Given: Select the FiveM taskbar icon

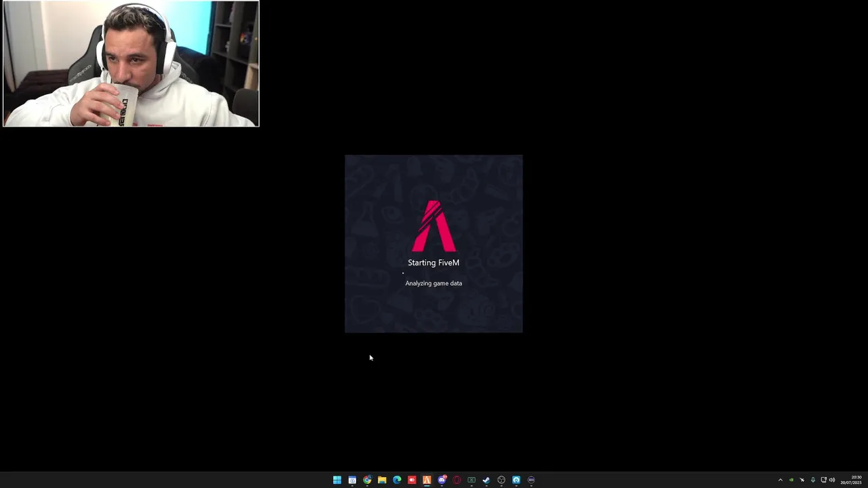Looking at the screenshot, I should coord(427,480).
